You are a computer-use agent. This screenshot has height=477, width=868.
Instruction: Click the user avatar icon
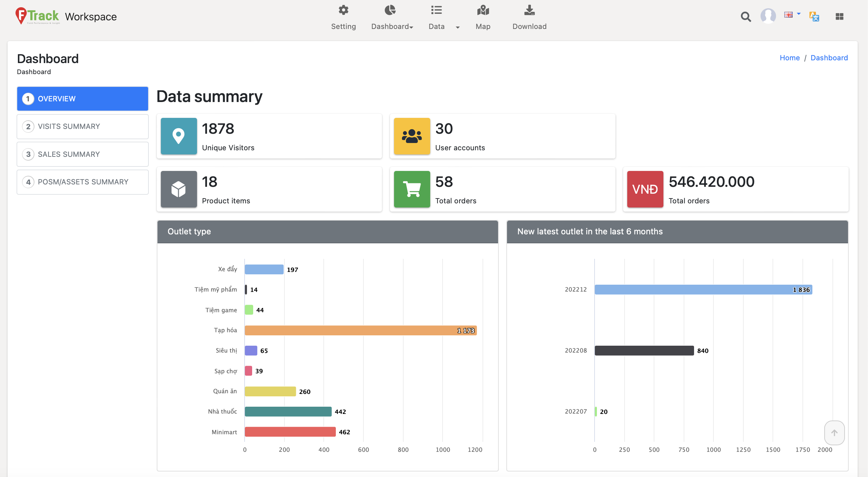coord(768,16)
